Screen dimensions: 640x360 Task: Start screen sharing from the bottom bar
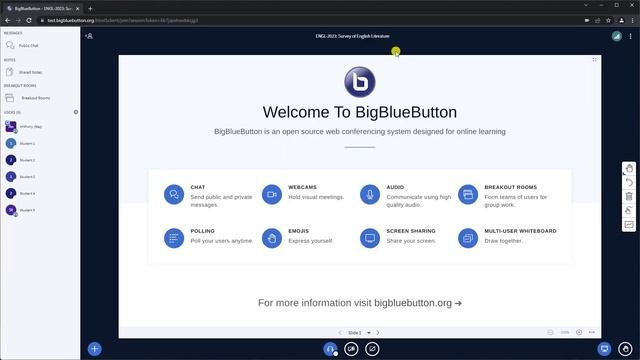[x=372, y=349]
